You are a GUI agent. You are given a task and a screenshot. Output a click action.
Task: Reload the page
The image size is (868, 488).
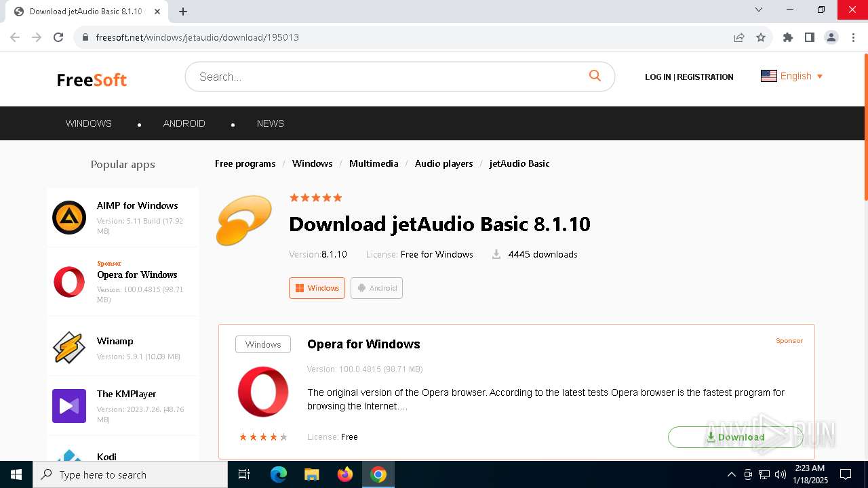tap(58, 37)
